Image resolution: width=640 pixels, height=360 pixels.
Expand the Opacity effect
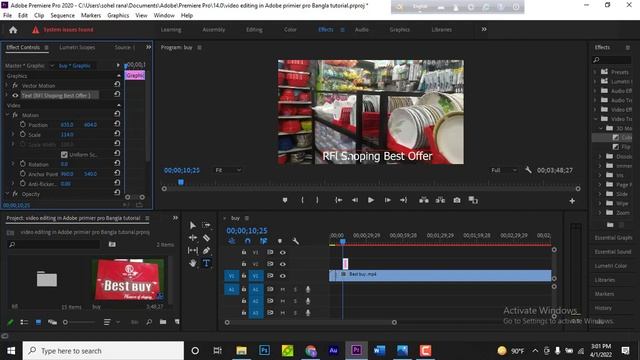(x=7, y=194)
